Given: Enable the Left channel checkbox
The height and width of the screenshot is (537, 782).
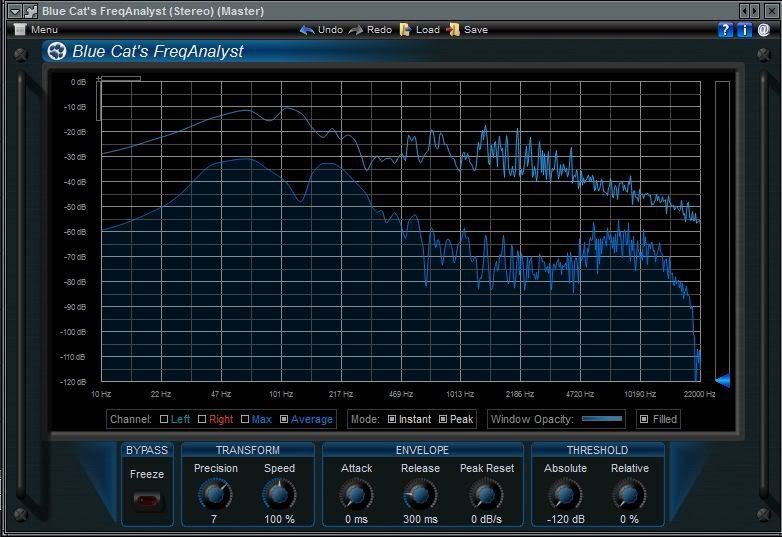Looking at the screenshot, I should click(x=164, y=419).
